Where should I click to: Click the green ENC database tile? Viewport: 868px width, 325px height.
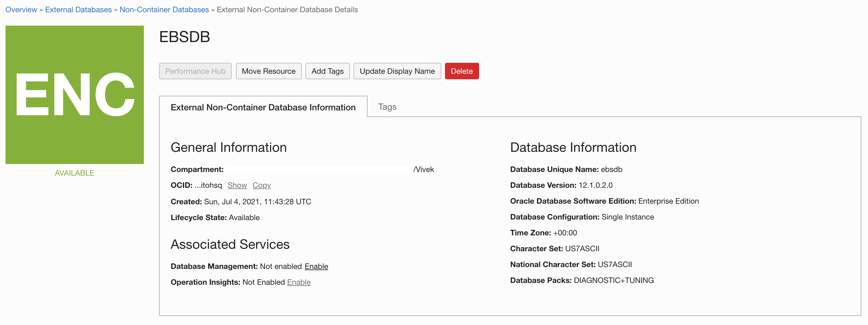click(x=74, y=95)
